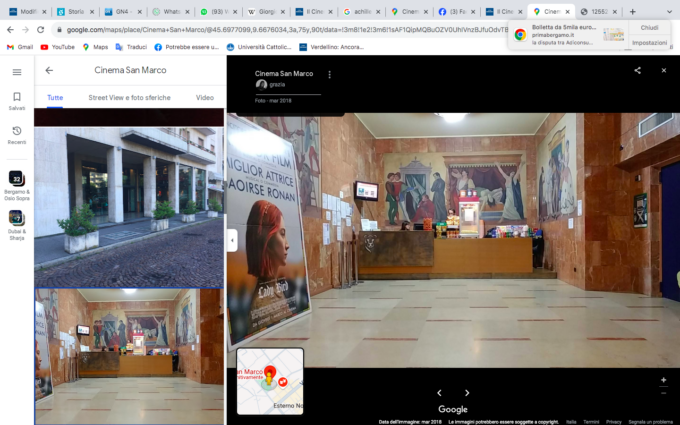680x425 pixels.
Task: Zoom out of the photo
Action: pyautogui.click(x=663, y=393)
